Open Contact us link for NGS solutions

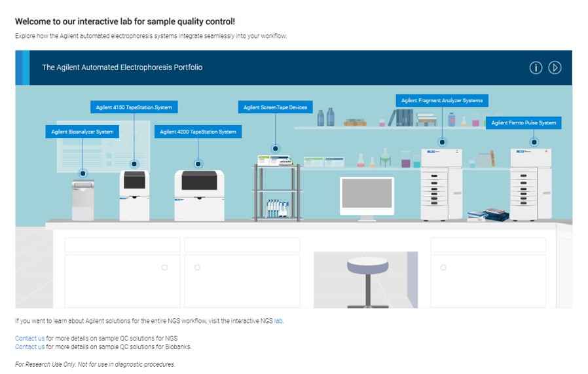pyautogui.click(x=29, y=338)
